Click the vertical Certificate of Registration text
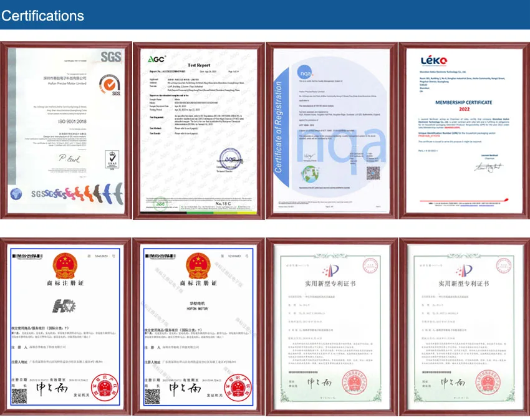Viewport: 530px width, 420px height. (x=279, y=127)
